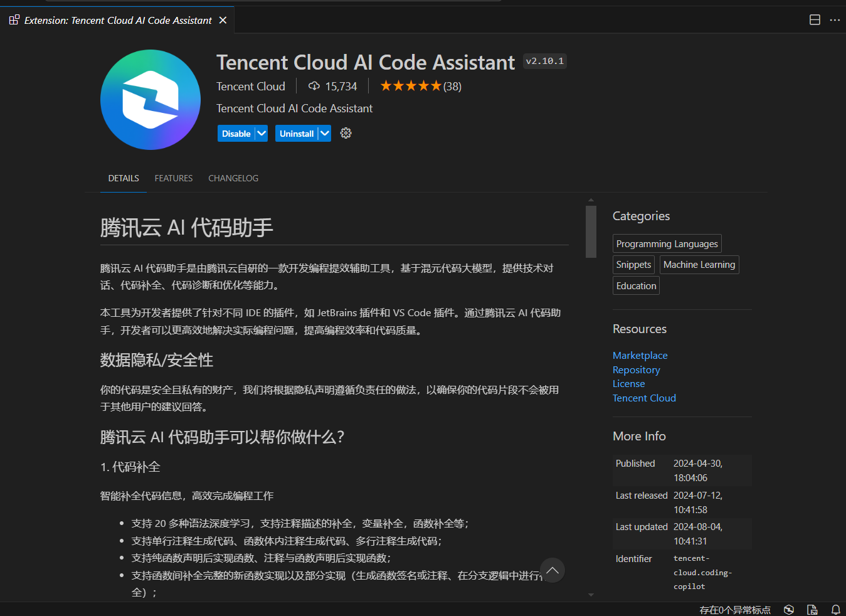This screenshot has width=846, height=616.
Task: Open the More Actions ellipsis menu
Action: click(835, 20)
